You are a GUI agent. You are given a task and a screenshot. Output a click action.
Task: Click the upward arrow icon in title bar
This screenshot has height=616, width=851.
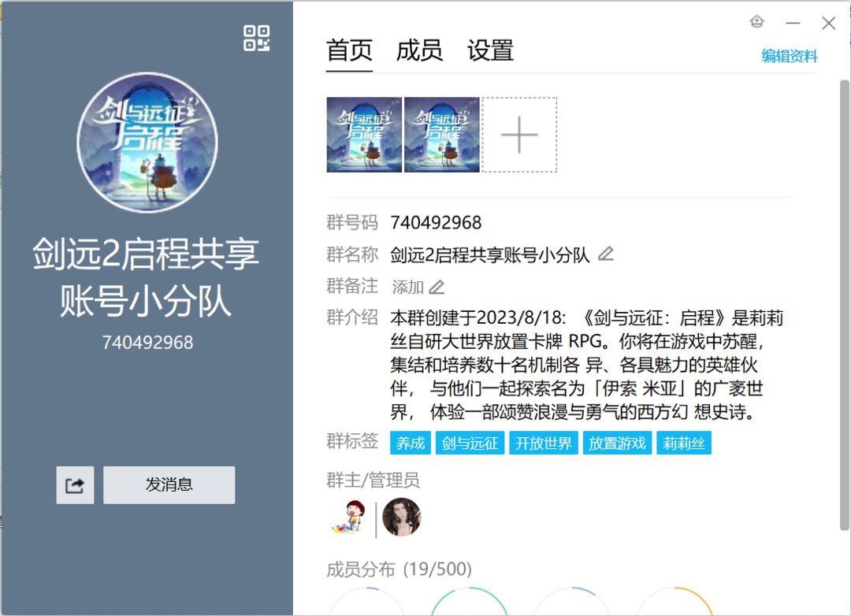[x=756, y=22]
